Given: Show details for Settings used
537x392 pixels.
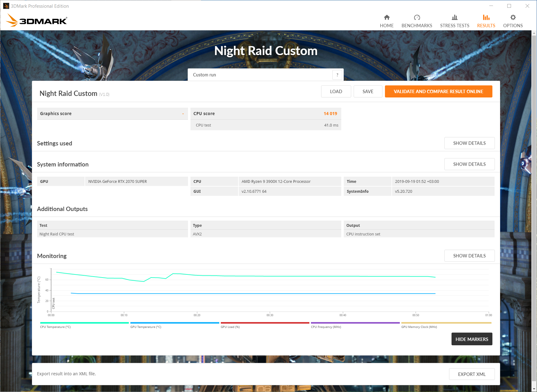Looking at the screenshot, I should (x=469, y=143).
